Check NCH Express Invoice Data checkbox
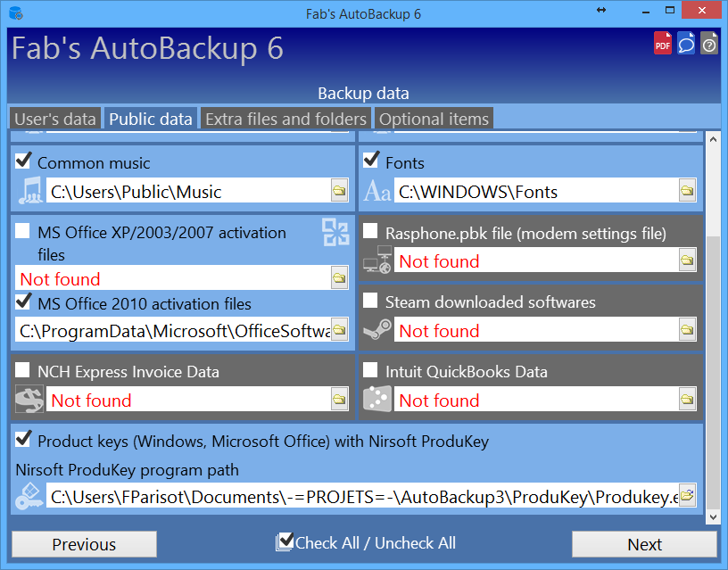Viewport: 728px width, 570px height. 22,370
